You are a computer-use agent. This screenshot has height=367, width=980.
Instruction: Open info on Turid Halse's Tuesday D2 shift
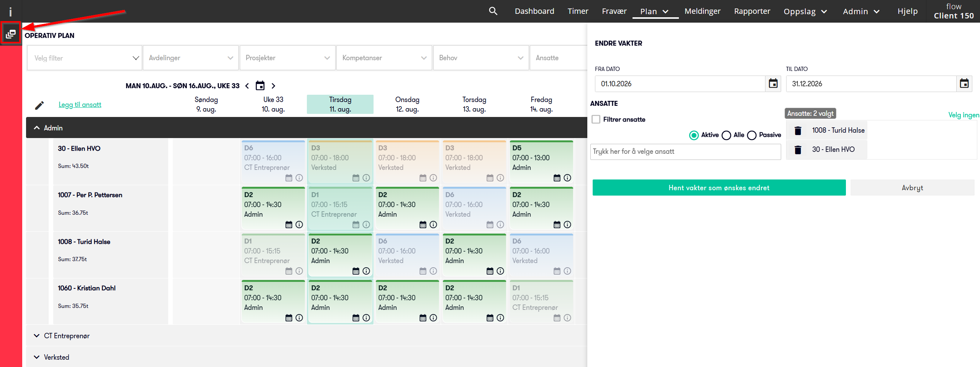[x=366, y=271]
